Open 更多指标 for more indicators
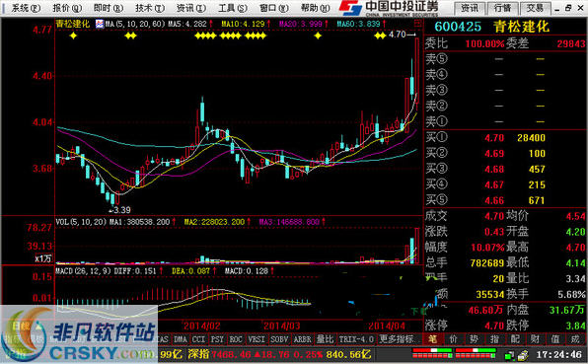The height and width of the screenshot is (364, 588). (397, 339)
